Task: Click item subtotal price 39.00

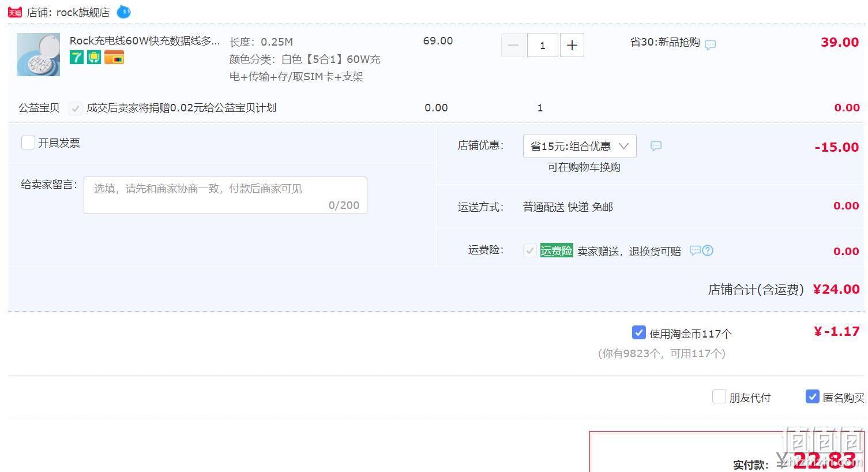Action: point(840,42)
